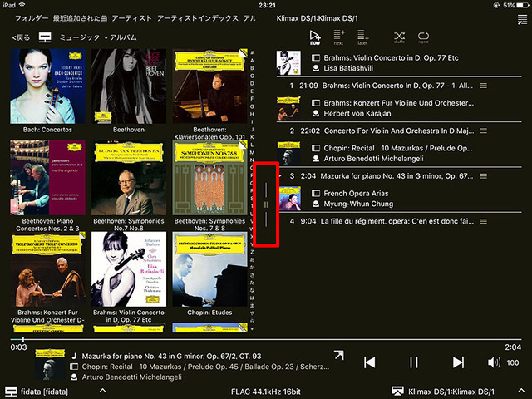Click the volume speaker icon
This screenshot has width=532, height=399.
pyautogui.click(x=493, y=362)
